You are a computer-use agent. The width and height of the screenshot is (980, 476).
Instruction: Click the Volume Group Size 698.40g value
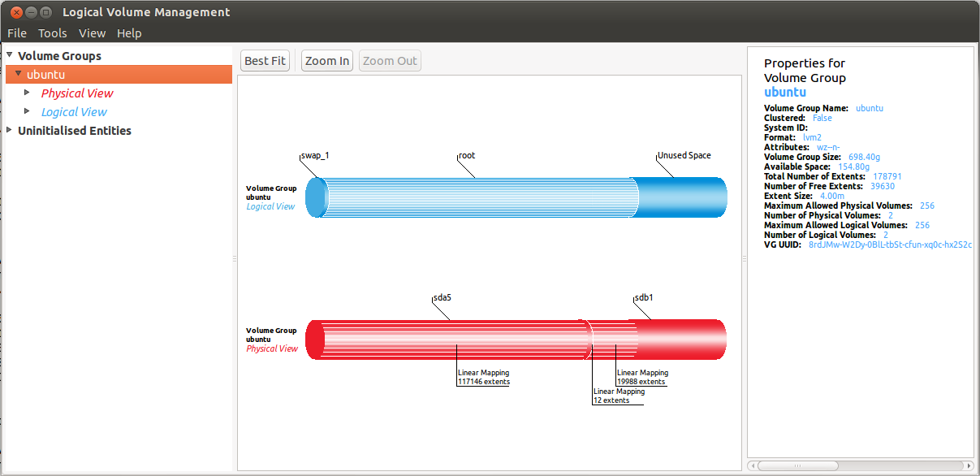click(865, 157)
